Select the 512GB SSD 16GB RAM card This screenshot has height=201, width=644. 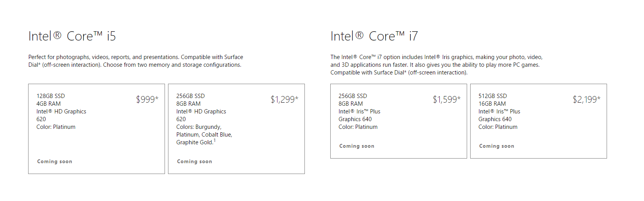tap(538, 121)
